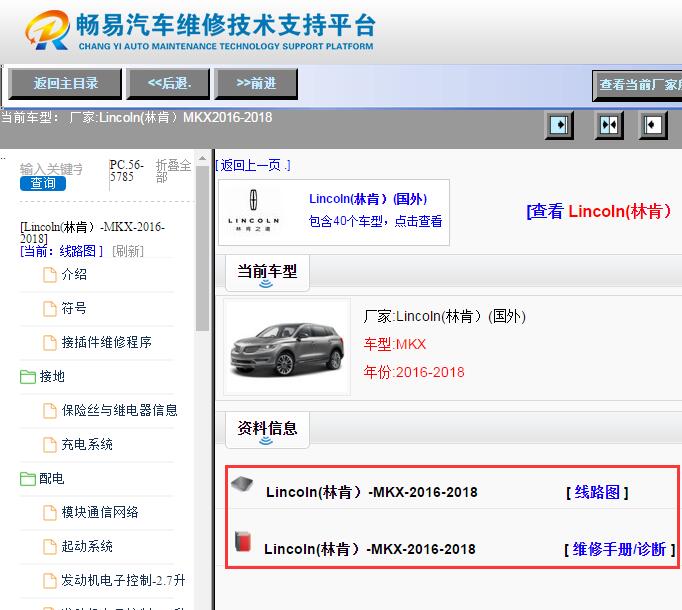Click the document icon beside 模块通信网络
This screenshot has width=682, height=610.
[x=50, y=513]
